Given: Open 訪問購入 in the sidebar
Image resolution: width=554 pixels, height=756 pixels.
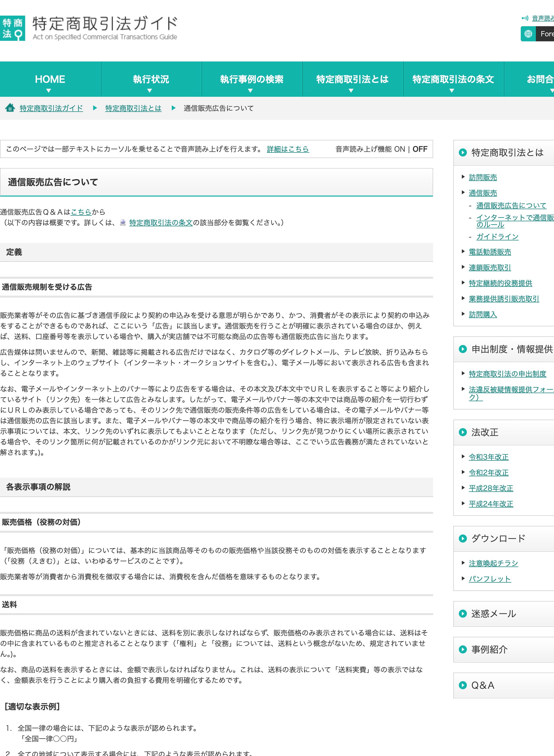Looking at the screenshot, I should click(483, 314).
